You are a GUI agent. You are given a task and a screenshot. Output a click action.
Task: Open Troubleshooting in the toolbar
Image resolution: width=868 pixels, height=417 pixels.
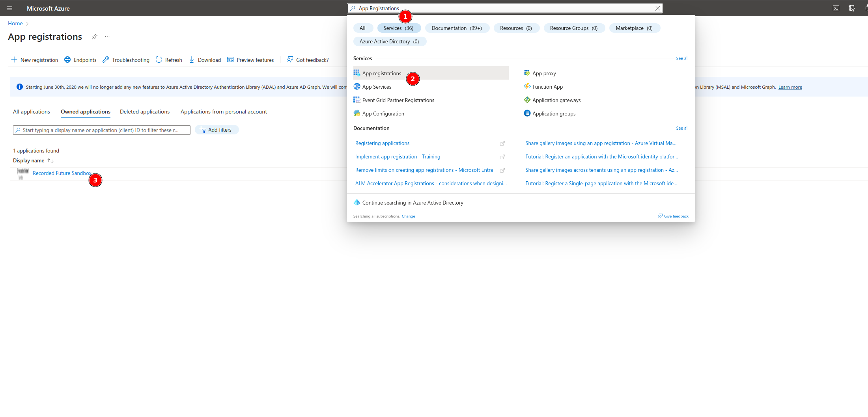(126, 60)
